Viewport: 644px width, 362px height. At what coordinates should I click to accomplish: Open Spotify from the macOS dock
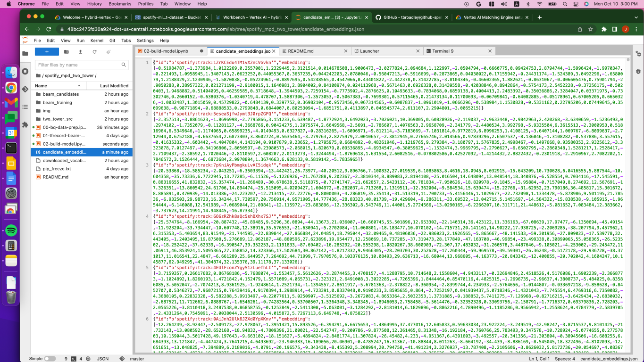point(12,230)
